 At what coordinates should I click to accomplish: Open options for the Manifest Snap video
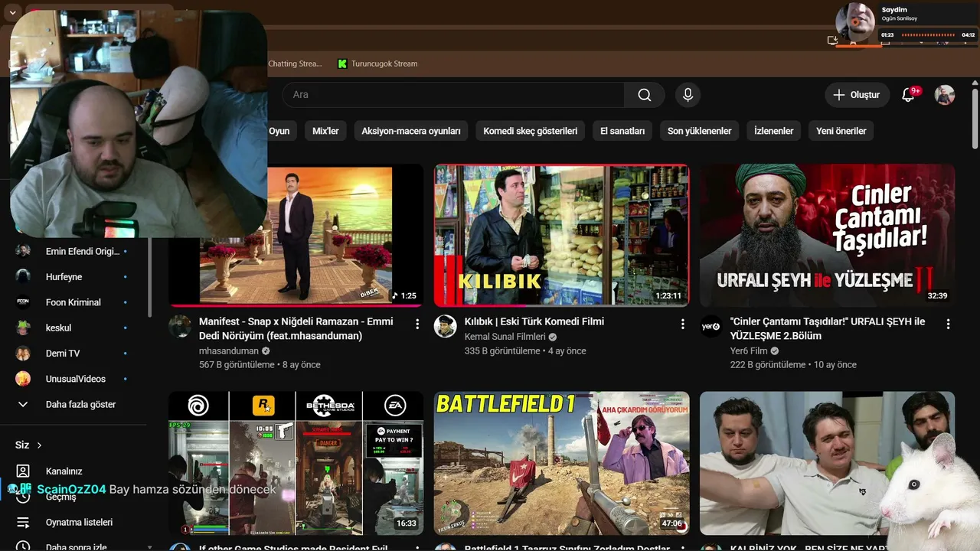pyautogui.click(x=417, y=324)
